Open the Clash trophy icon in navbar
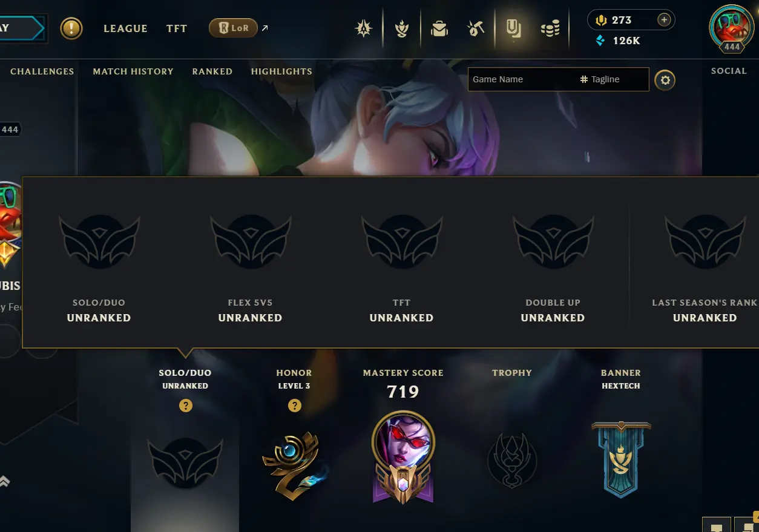Image resolution: width=759 pixels, height=532 pixels. point(402,28)
